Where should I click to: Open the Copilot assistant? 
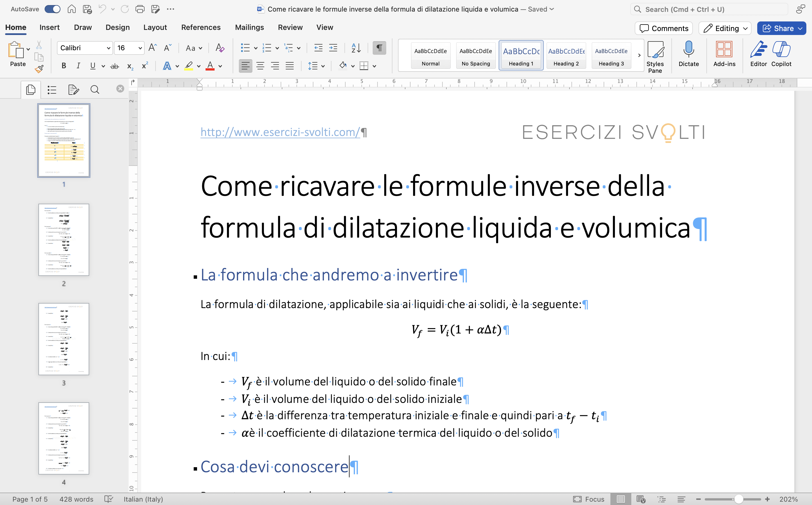pos(782,54)
